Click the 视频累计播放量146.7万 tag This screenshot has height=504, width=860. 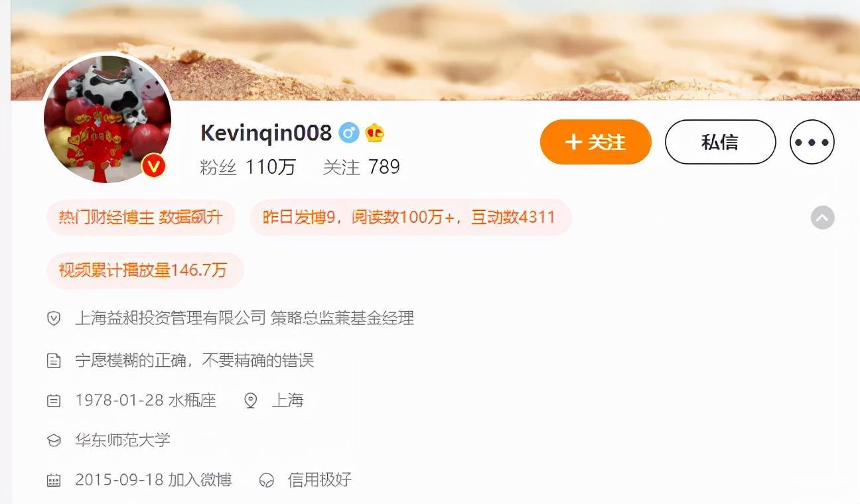click(x=145, y=271)
